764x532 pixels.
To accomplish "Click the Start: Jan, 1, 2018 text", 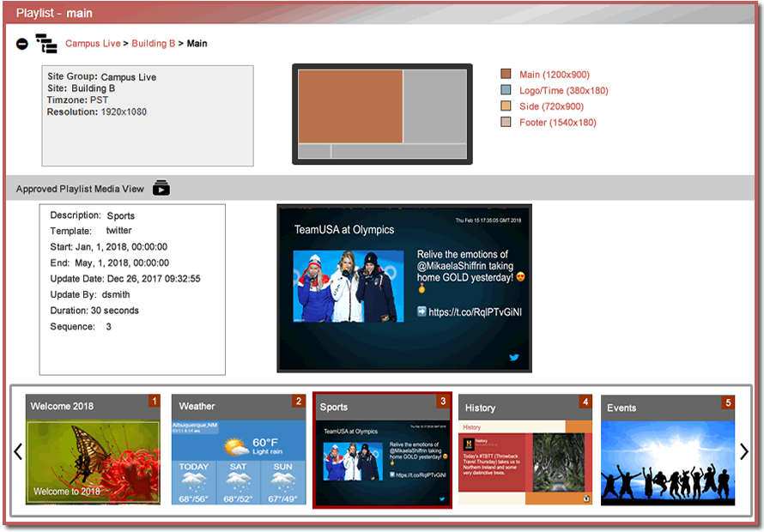I will click(109, 247).
